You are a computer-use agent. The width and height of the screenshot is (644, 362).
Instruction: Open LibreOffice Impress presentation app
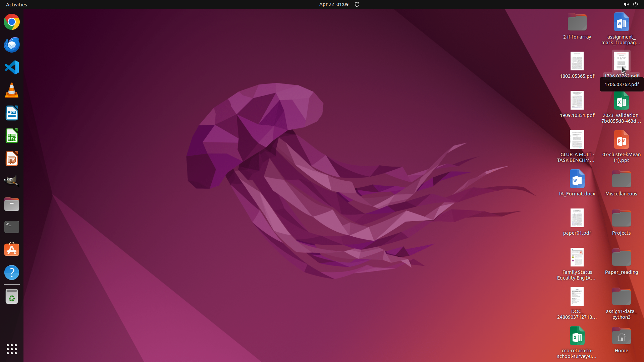[x=12, y=159]
